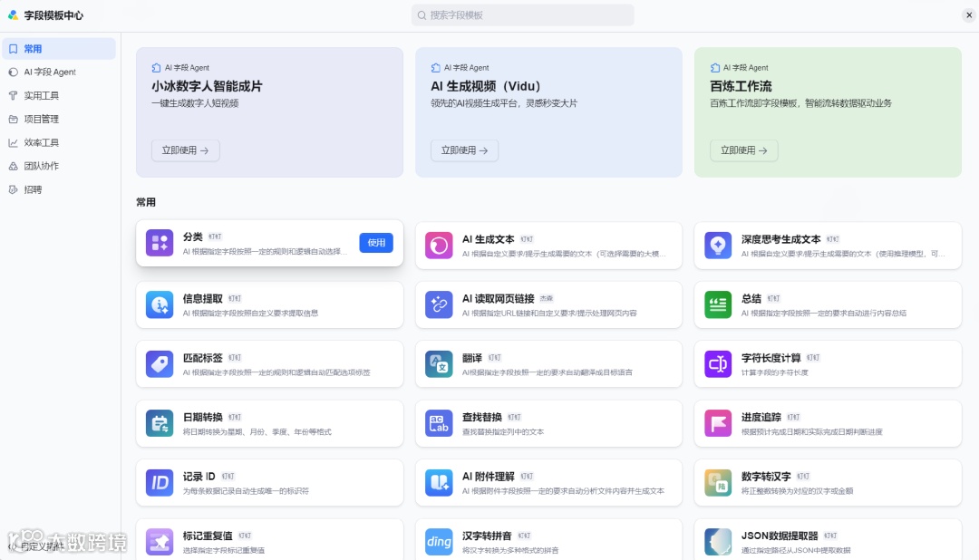
Task: Select the 记录 ID template title
Action: click(199, 477)
